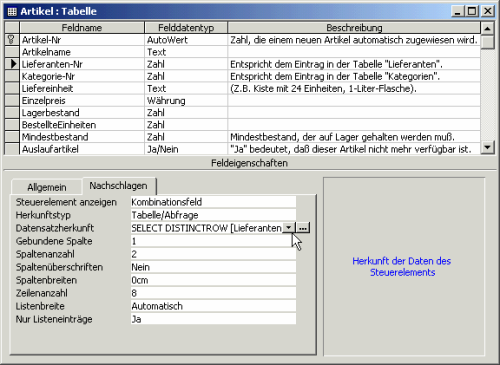Click the empty description cell of Einzelpreis
This screenshot has height=365, width=500.
tap(354, 101)
